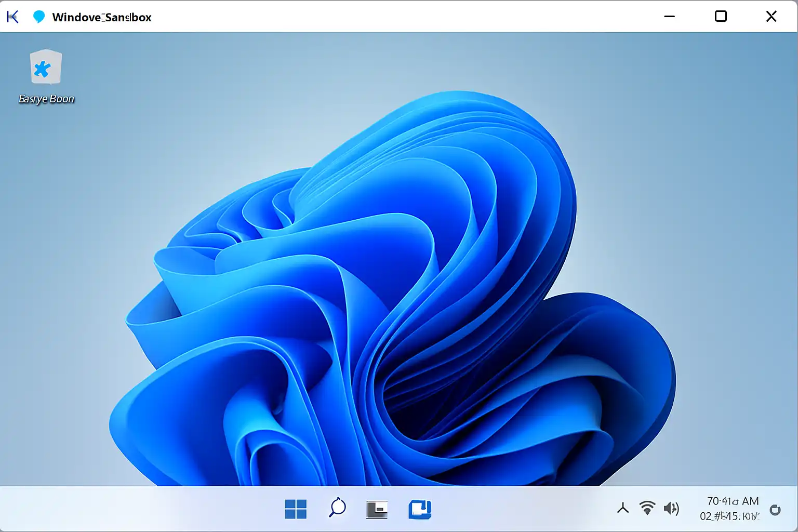Open the taskbar Search magnifier
Image resolution: width=798 pixels, height=532 pixels.
[337, 508]
